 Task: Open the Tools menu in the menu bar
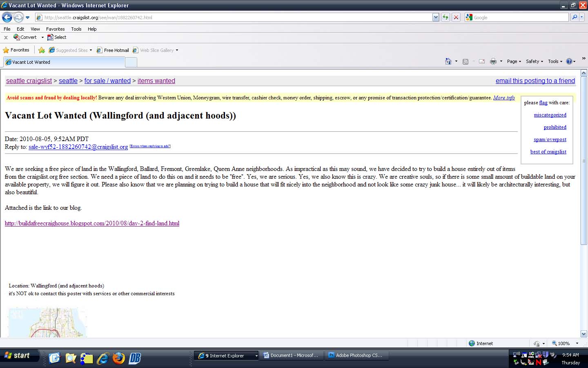[76, 29]
